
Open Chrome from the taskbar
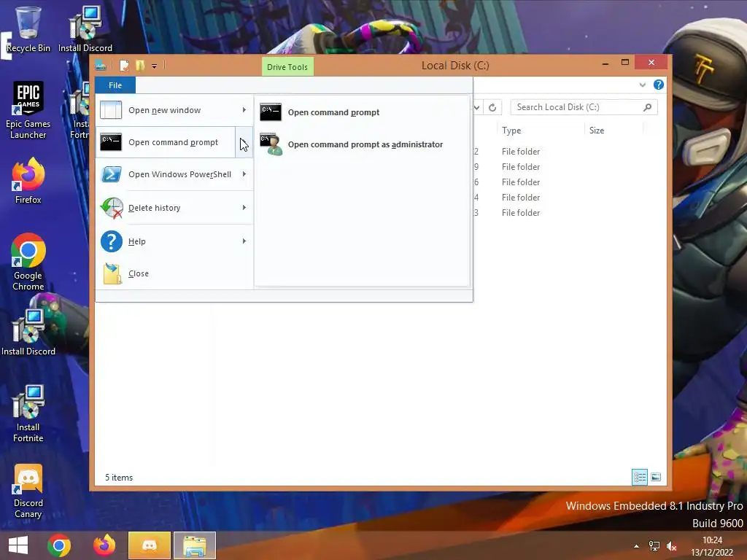59,545
